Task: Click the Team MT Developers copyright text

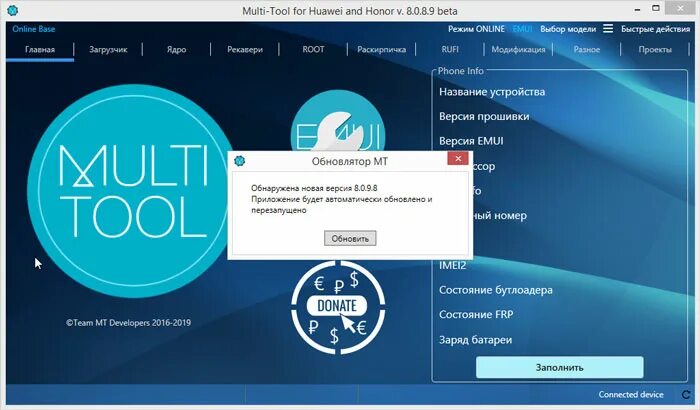Action: click(x=129, y=322)
